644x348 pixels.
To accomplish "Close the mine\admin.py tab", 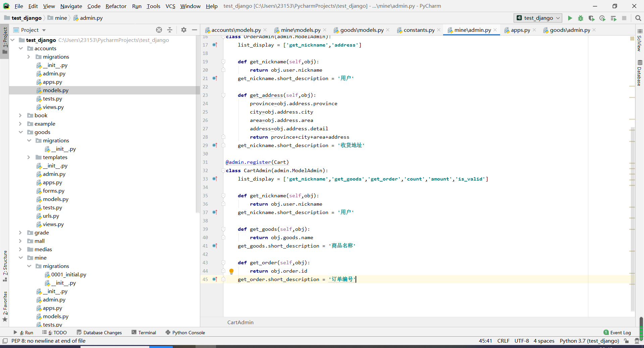I will click(x=495, y=30).
